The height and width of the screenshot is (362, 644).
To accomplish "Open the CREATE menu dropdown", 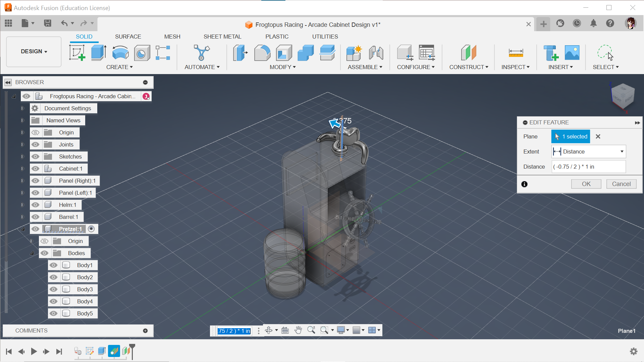I will pos(119,67).
